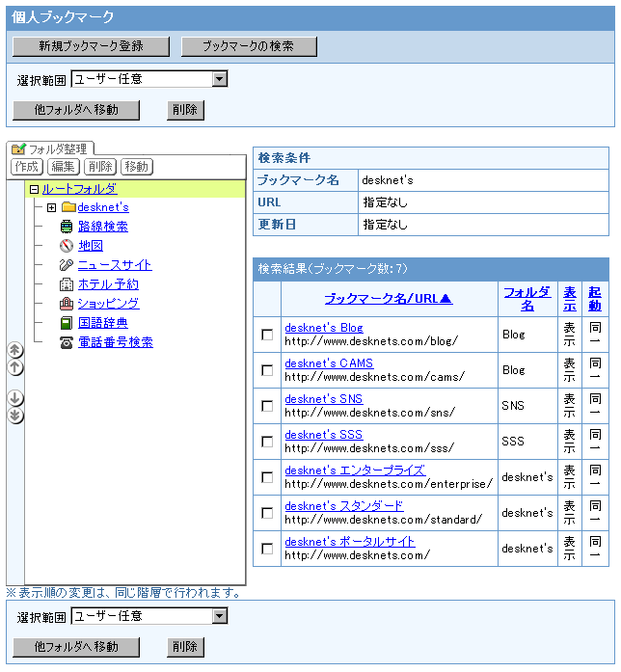The width and height of the screenshot is (621, 672).
Task: Click the ニュースサイト microphone icon
Action: coord(67,265)
